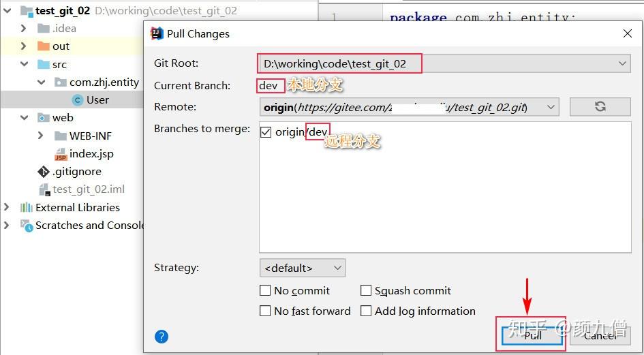This screenshot has height=355, width=644.
Task: Open the Strategy default dropdown
Action: click(303, 268)
